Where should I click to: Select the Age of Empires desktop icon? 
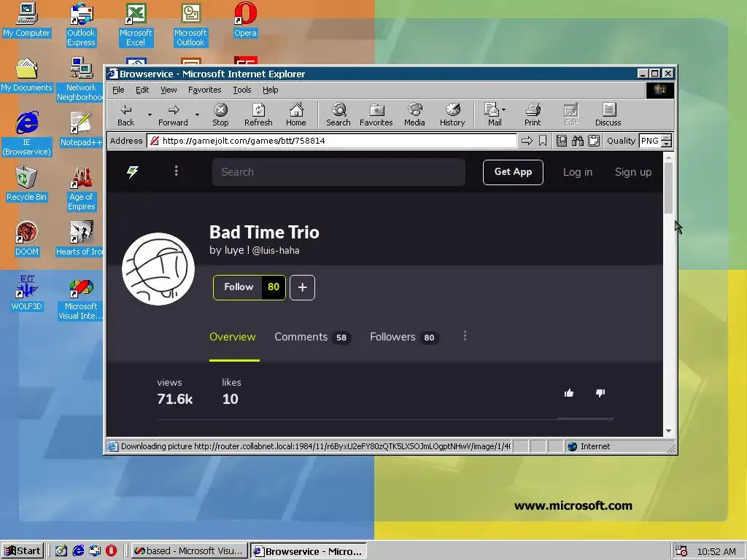(x=81, y=189)
